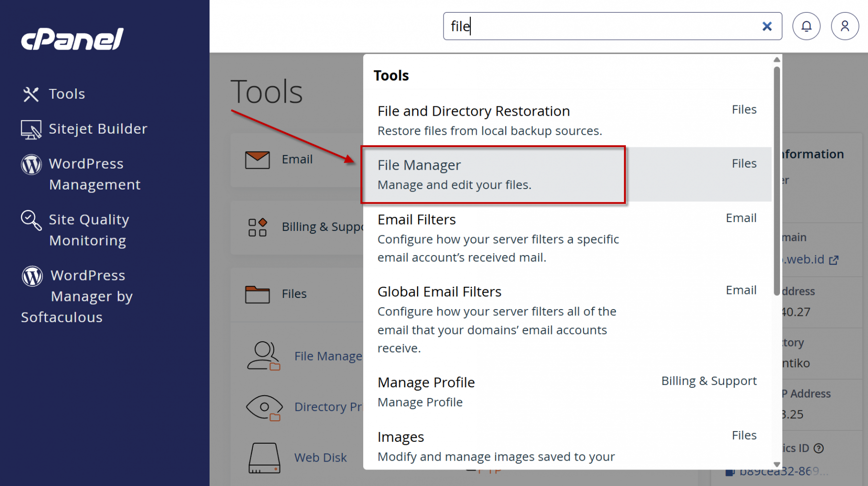868x486 pixels.
Task: Click the Tools wrench icon in sidebar
Action: [31, 94]
